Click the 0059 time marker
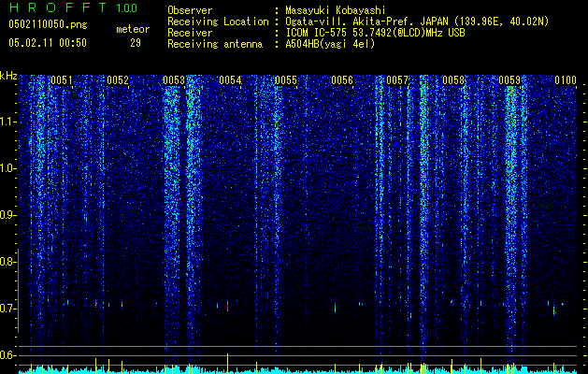Screen dimensions: 588x374 (509, 80)
